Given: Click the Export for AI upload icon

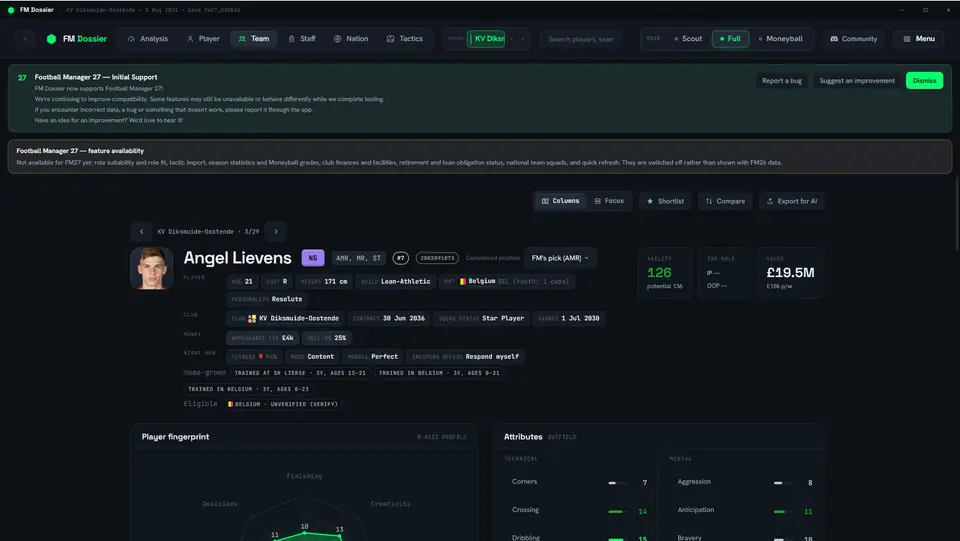Looking at the screenshot, I should click(x=770, y=201).
